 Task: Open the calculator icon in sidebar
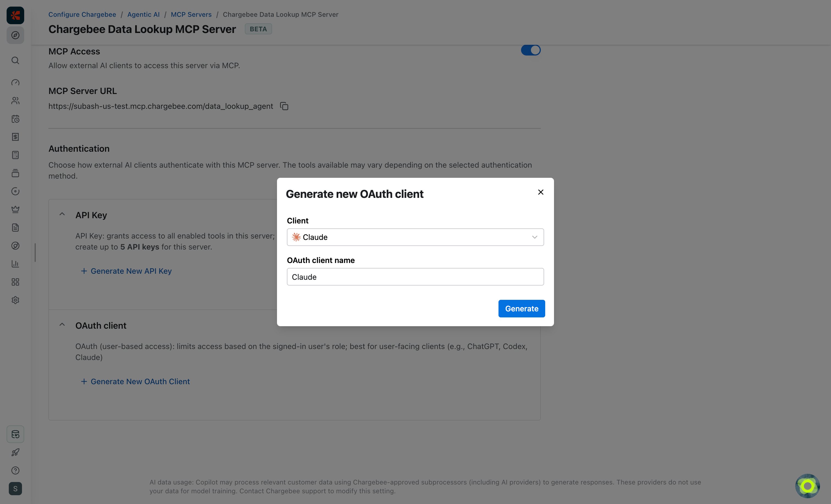[15, 155]
